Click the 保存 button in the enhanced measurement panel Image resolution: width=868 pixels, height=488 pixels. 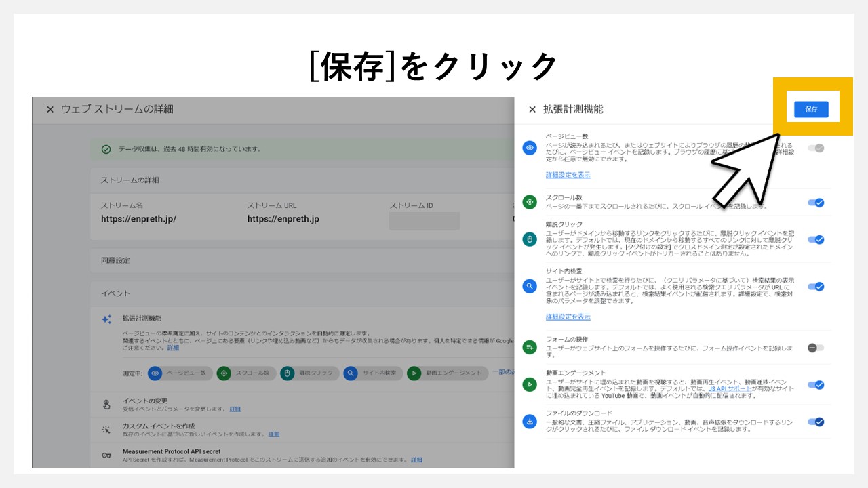(812, 109)
